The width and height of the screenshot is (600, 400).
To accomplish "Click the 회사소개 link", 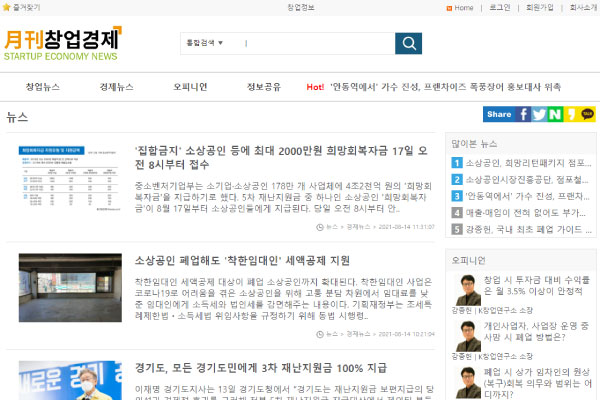I will coord(583,8).
